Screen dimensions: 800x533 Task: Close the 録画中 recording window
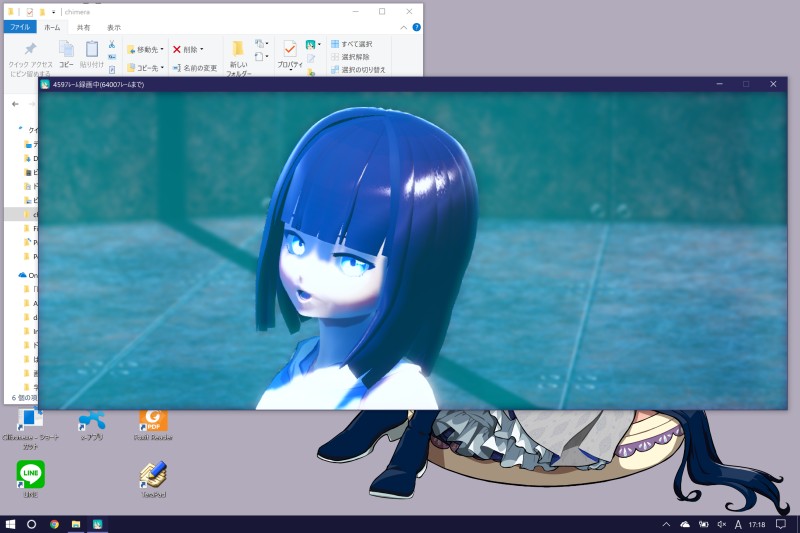(x=773, y=84)
